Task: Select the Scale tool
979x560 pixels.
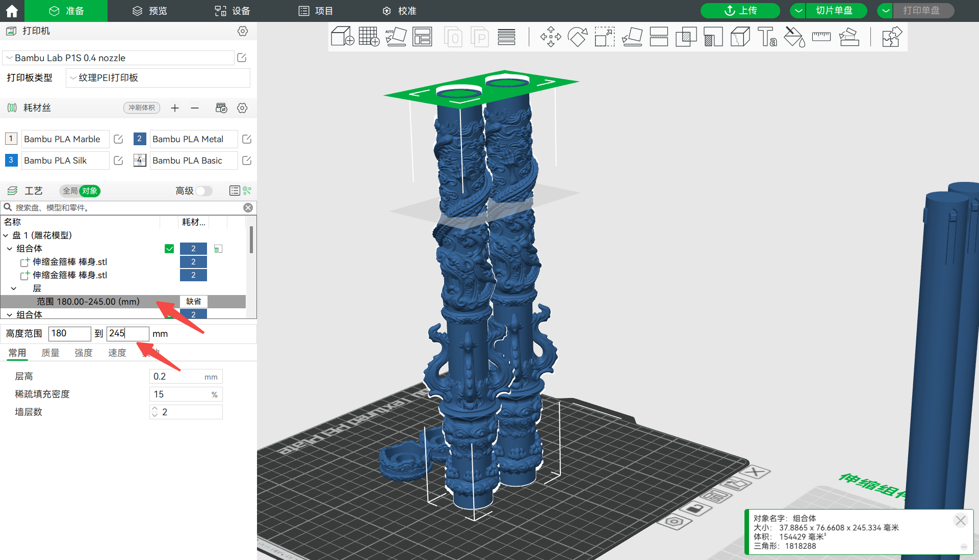Action: pos(605,37)
